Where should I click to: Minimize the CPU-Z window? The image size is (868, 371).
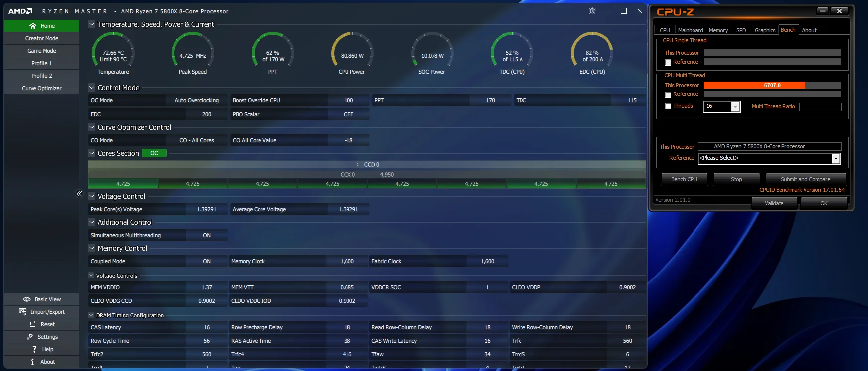point(823,11)
